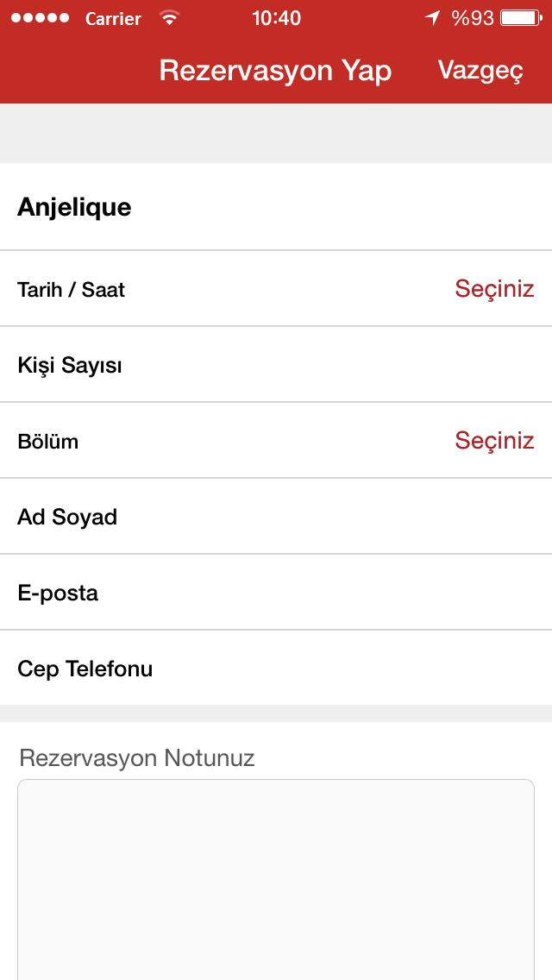The height and width of the screenshot is (980, 552).
Task: Tap the 10:40 clock in status bar
Action: (x=276, y=18)
